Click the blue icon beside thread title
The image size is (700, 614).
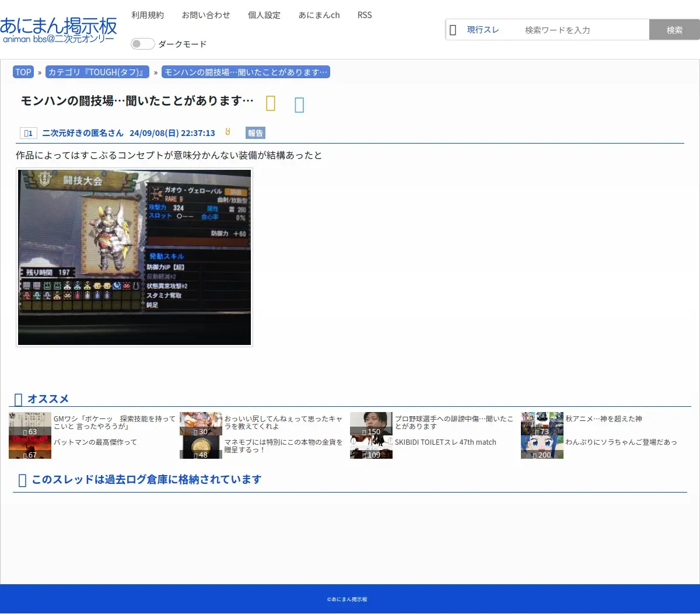tap(299, 104)
